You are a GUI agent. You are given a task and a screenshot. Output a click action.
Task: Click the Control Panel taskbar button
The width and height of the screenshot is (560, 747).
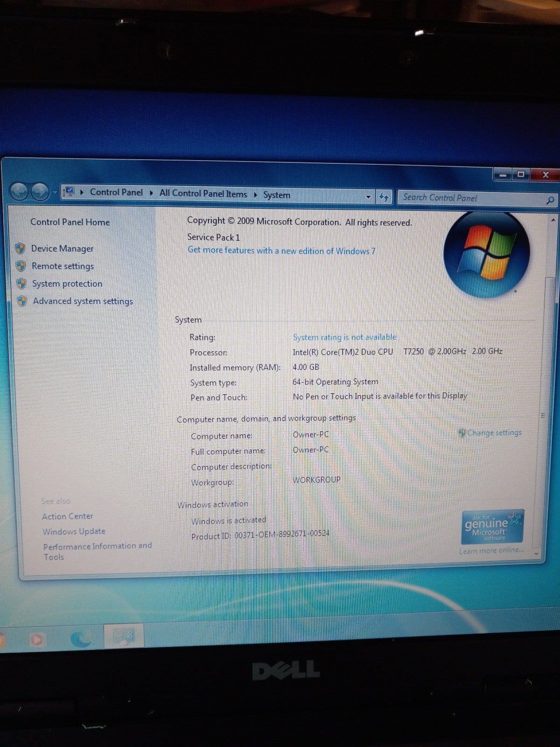pyautogui.click(x=123, y=635)
